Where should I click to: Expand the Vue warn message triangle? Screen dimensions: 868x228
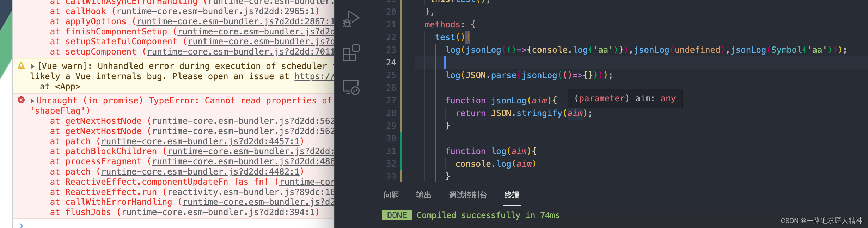pyautogui.click(x=32, y=66)
